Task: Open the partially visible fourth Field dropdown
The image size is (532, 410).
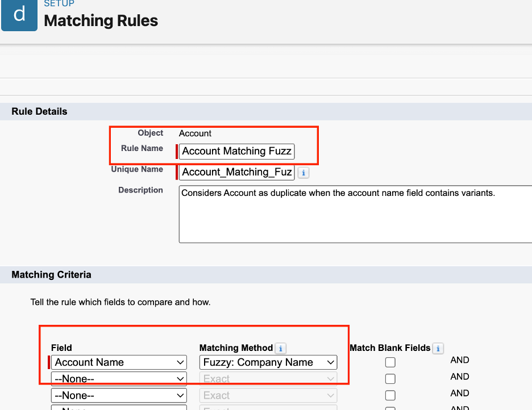Action: 118,408
